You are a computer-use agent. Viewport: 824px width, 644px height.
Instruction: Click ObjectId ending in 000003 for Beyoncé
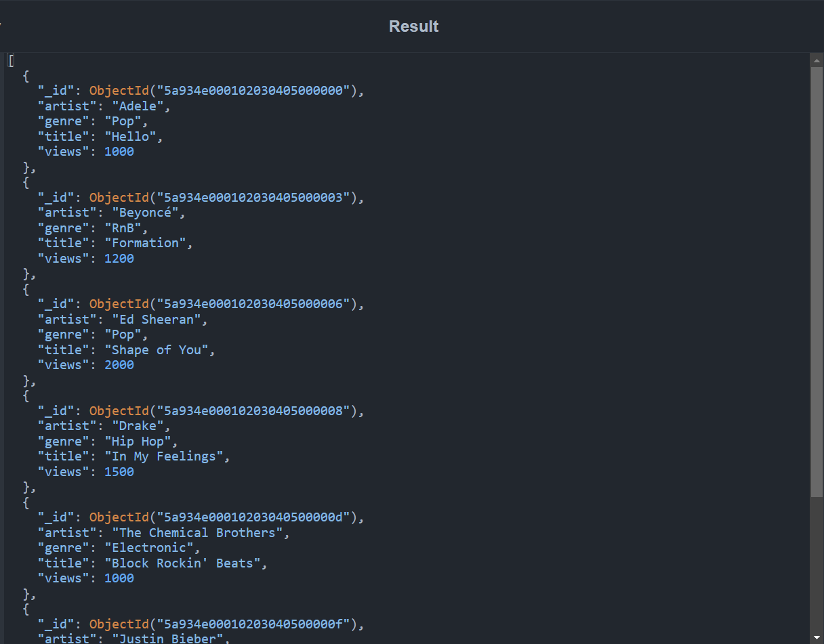click(227, 198)
